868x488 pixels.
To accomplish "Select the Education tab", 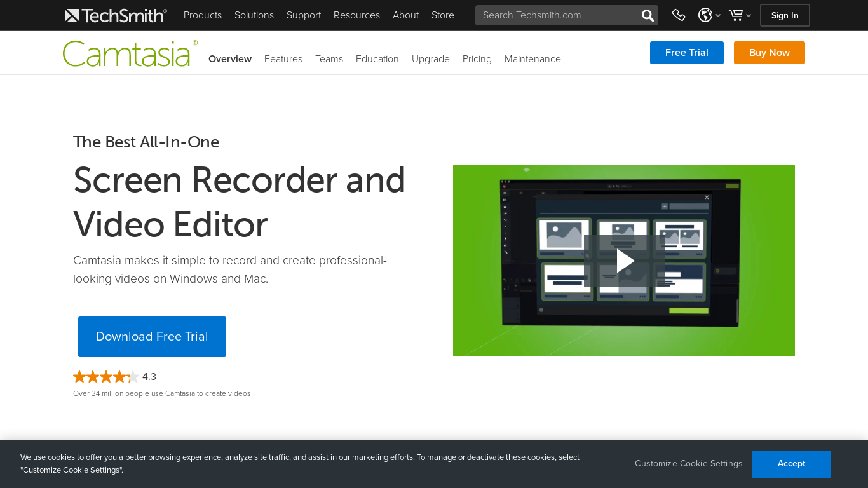I will coord(377,59).
